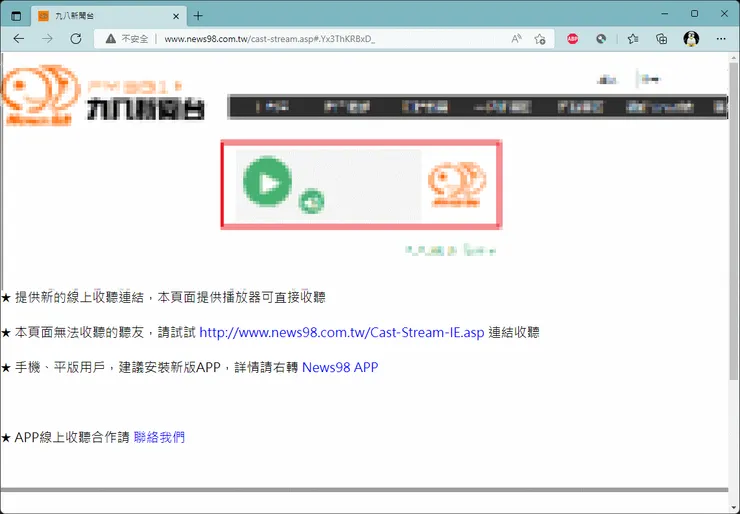The image size is (740, 514).
Task: Close the 九八新聞台 tab
Action: [x=176, y=16]
